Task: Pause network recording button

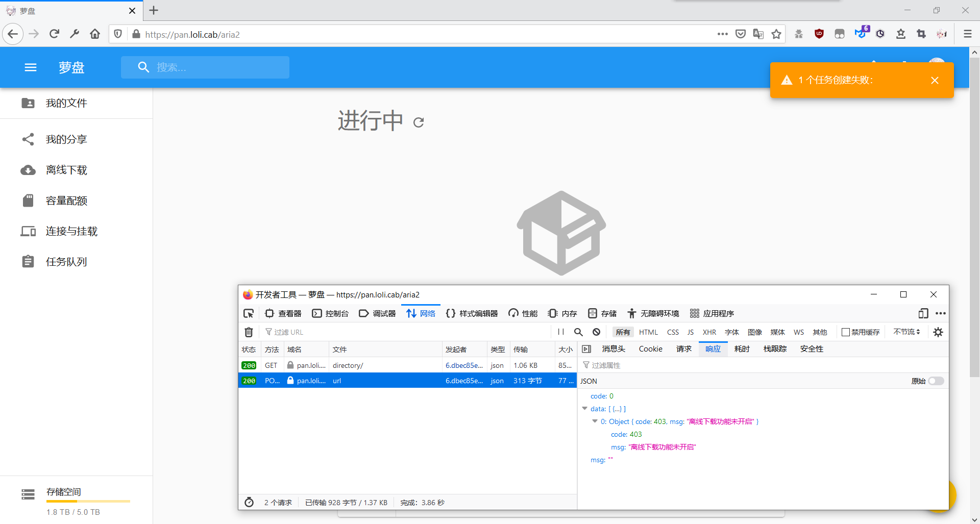Action: click(561, 332)
